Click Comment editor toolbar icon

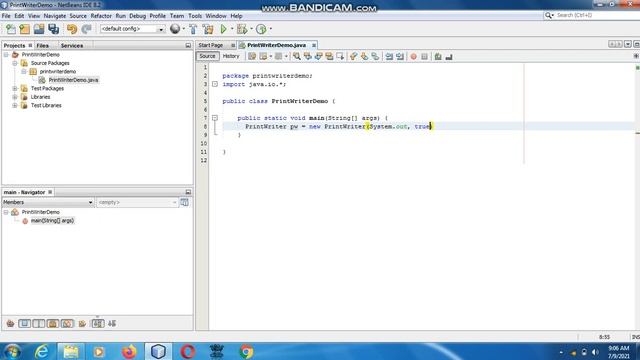(x=438, y=56)
